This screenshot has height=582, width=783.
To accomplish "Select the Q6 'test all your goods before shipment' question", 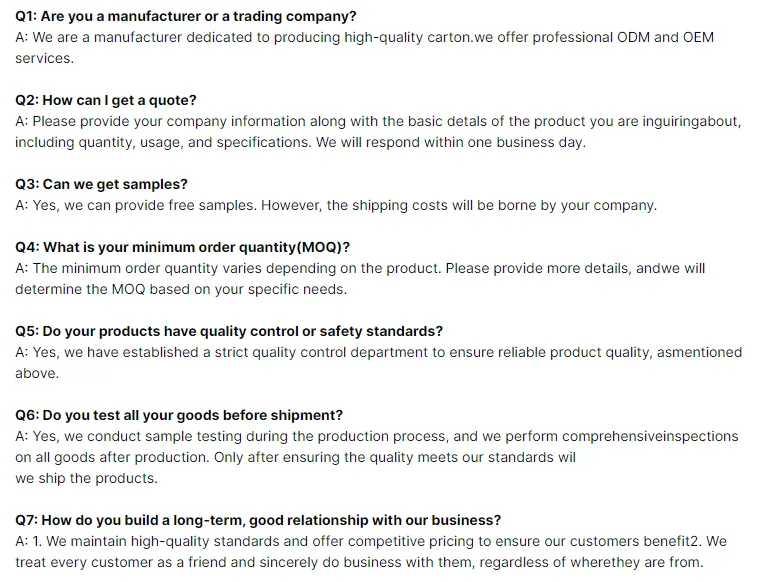I will point(179,415).
